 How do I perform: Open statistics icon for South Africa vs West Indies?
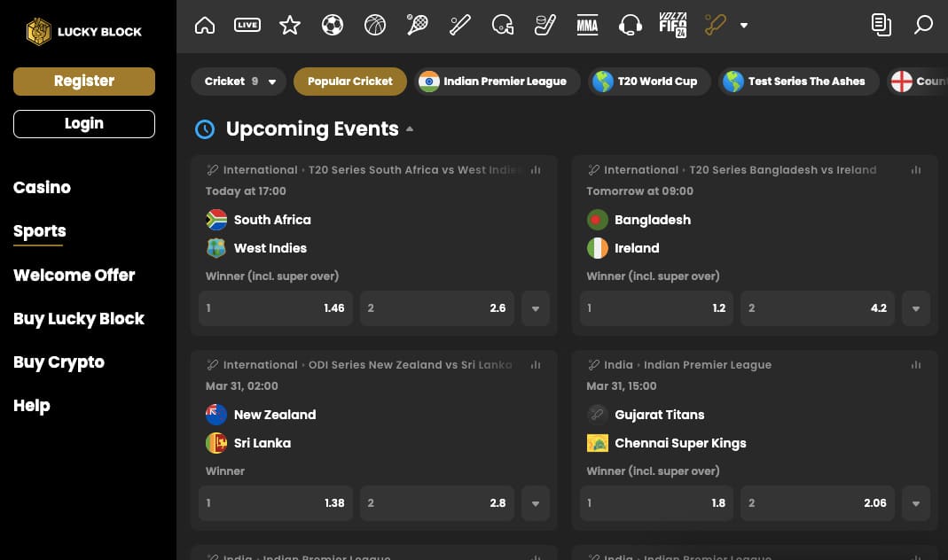[536, 170]
